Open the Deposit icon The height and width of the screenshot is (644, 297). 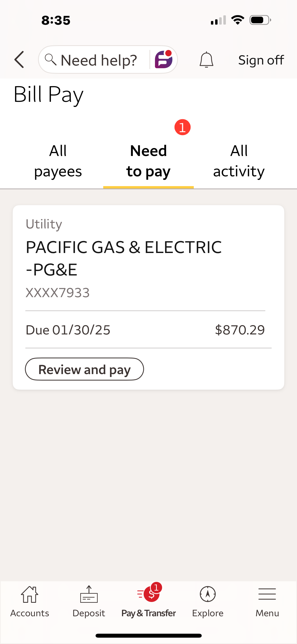coord(89,595)
